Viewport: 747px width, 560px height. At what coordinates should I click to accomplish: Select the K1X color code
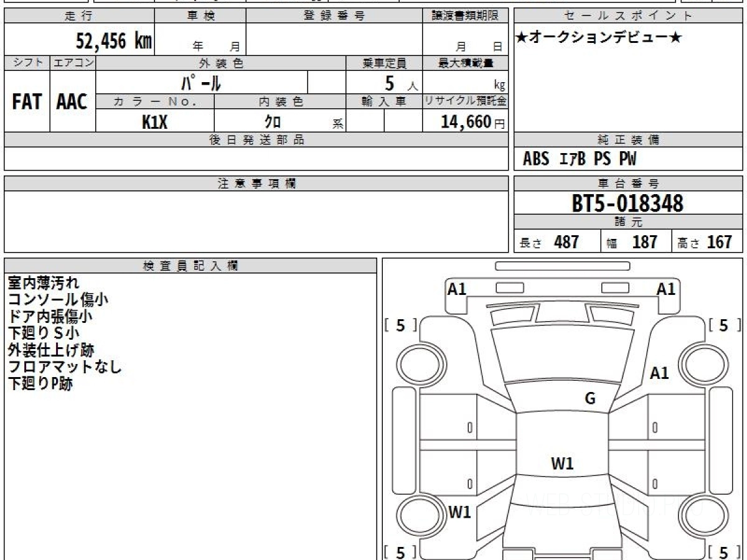[155, 122]
